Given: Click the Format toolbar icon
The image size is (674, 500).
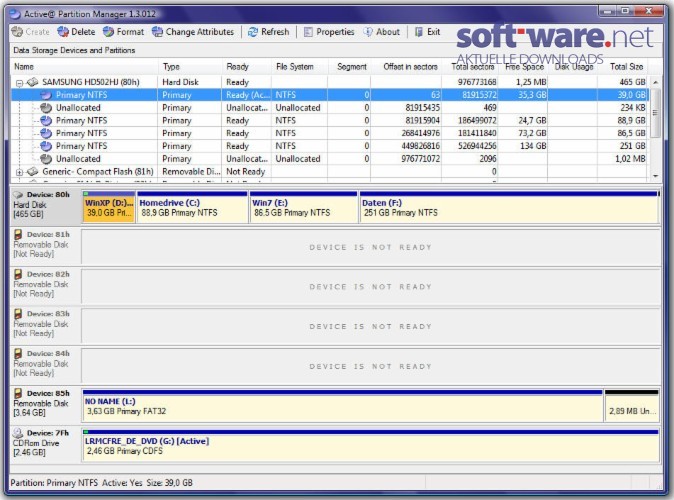Looking at the screenshot, I should [108, 32].
